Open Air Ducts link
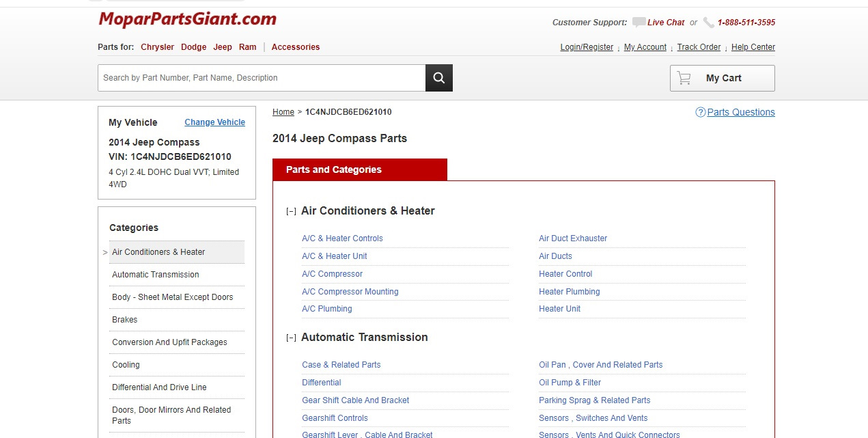This screenshot has height=438, width=868. [555, 256]
